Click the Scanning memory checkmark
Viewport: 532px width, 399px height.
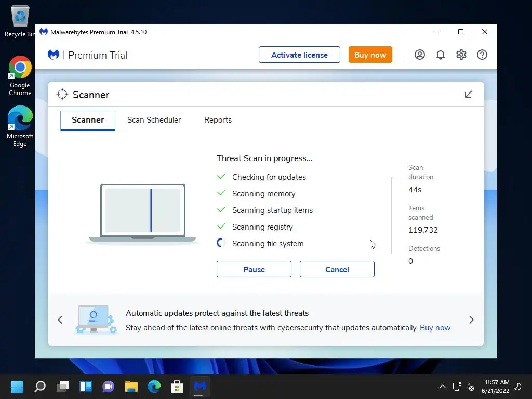[221, 193]
